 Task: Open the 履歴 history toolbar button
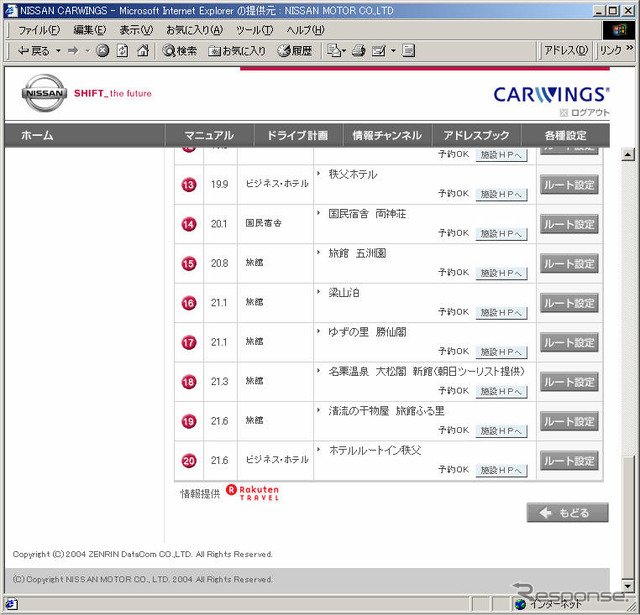pos(295,51)
